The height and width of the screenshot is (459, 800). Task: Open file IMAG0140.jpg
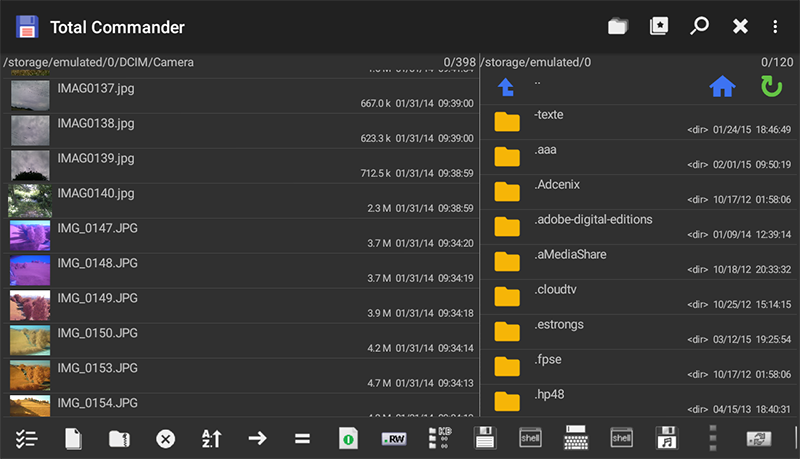[x=241, y=201]
